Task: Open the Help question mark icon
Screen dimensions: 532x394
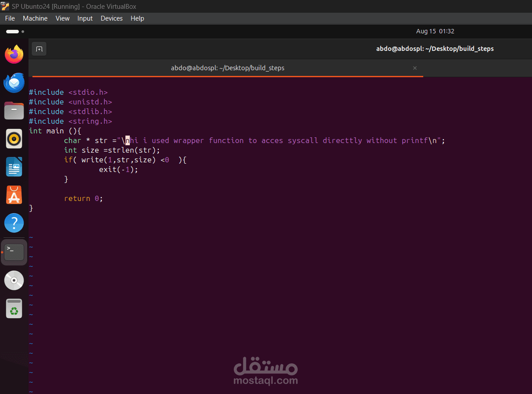Action: [14, 223]
